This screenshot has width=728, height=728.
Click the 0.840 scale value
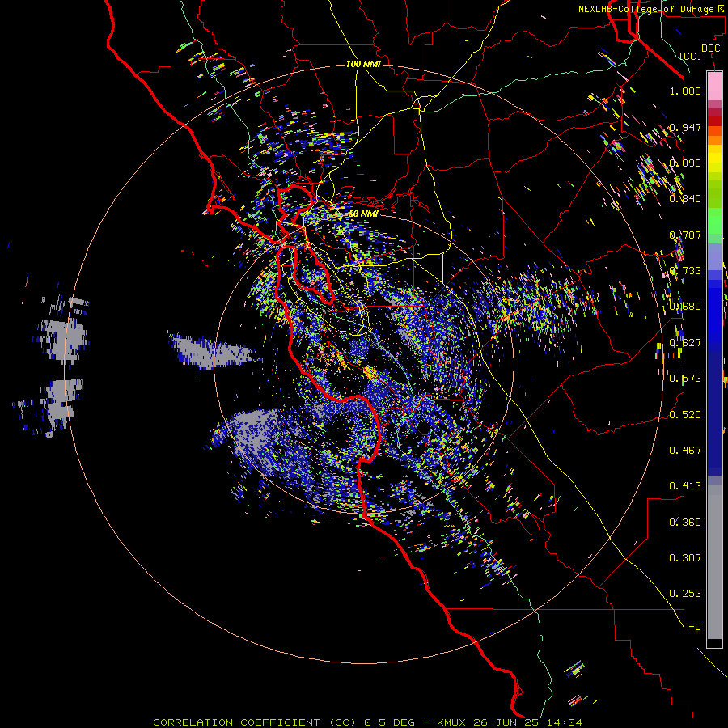pos(685,199)
